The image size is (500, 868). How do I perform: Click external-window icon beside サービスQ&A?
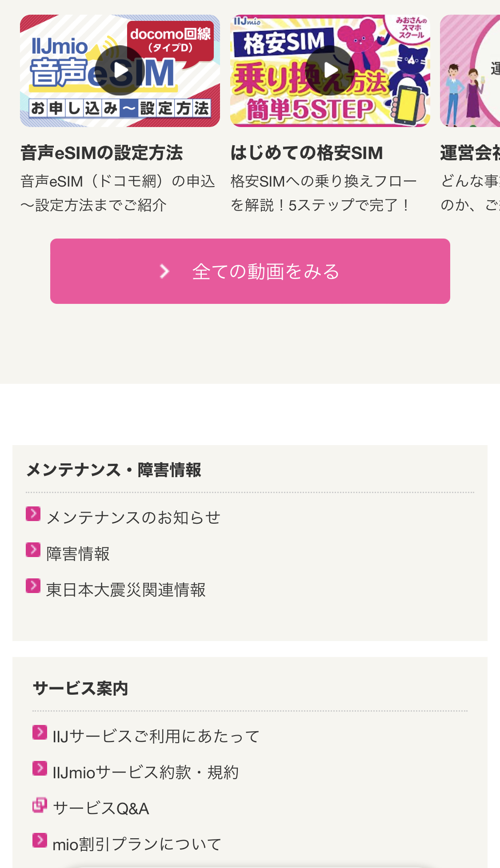pos(40,804)
